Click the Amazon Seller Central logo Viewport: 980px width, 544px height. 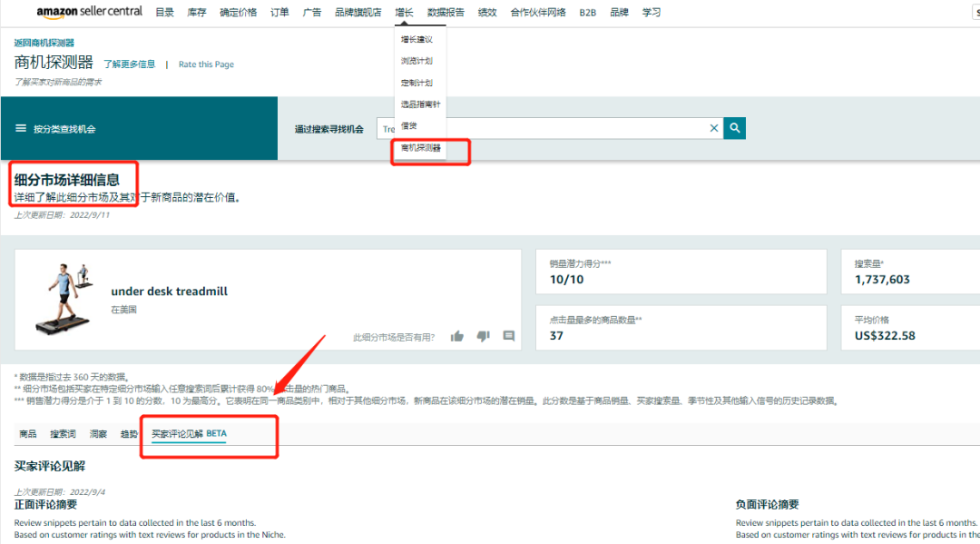(x=89, y=12)
